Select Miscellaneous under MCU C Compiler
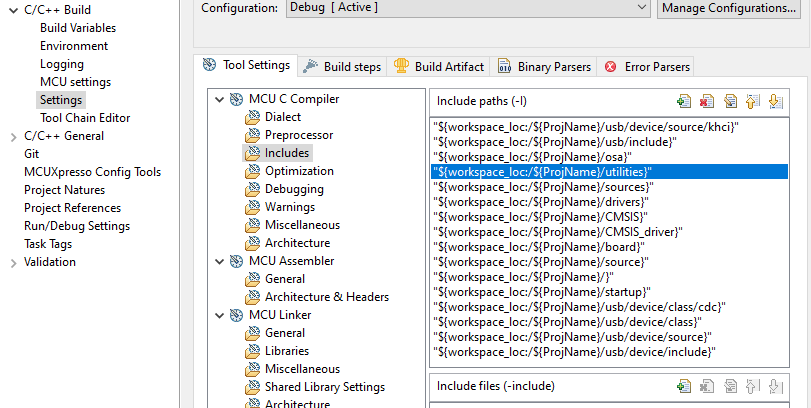This screenshot has height=408, width=811. [x=303, y=225]
